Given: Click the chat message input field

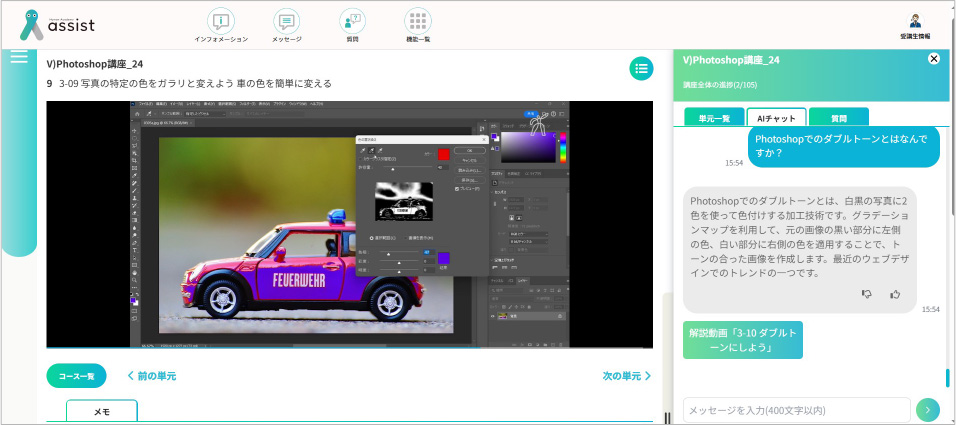Looking at the screenshot, I should point(796,409).
